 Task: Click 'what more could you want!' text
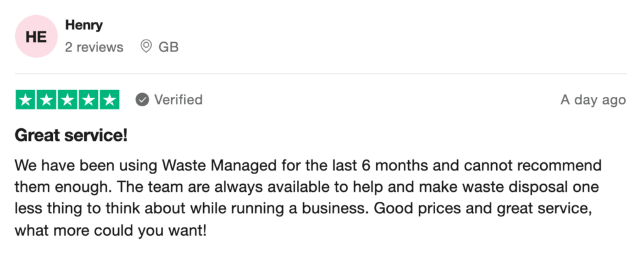[x=111, y=231]
